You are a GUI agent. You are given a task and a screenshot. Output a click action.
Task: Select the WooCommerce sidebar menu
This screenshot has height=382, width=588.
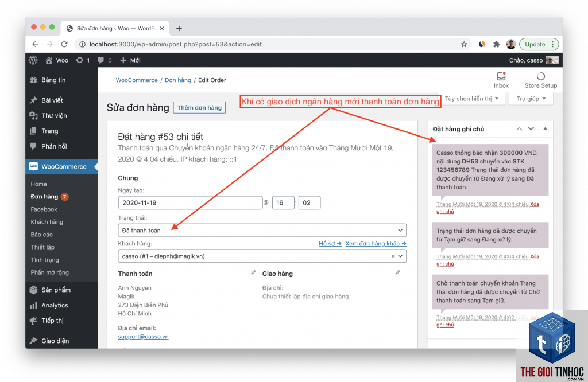tap(61, 167)
